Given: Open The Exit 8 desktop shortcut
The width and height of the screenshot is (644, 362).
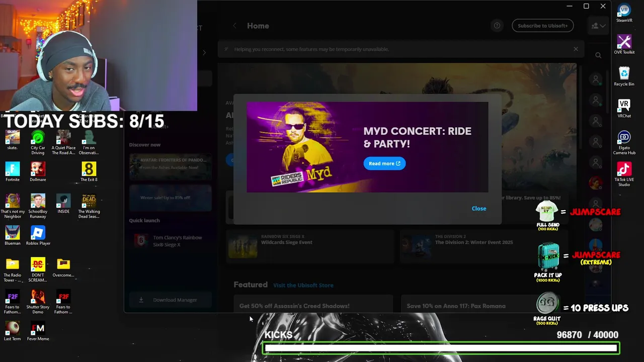Looking at the screenshot, I should [89, 172].
